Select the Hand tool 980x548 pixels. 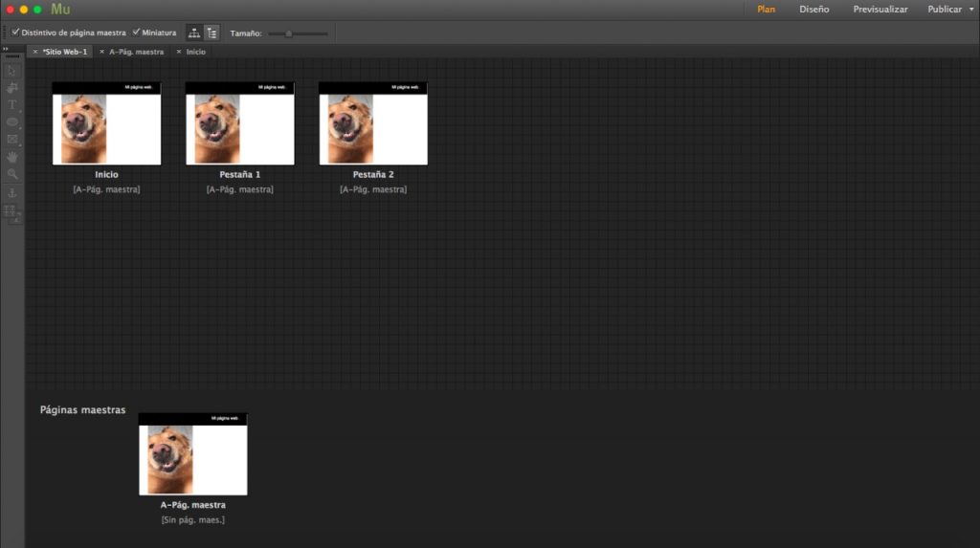[x=11, y=157]
